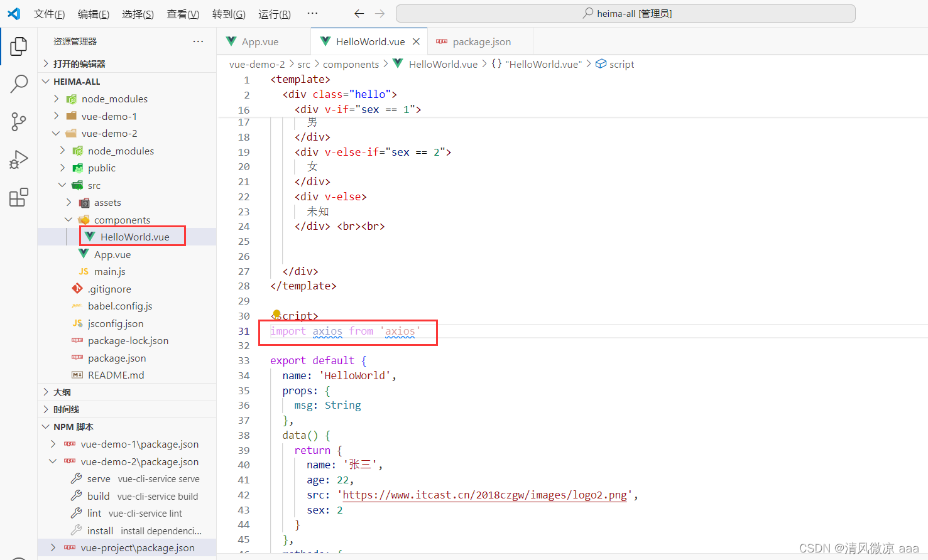Screen dimensions: 928x560
Task: Click the VS Code logo icon
Action: pos(14,13)
